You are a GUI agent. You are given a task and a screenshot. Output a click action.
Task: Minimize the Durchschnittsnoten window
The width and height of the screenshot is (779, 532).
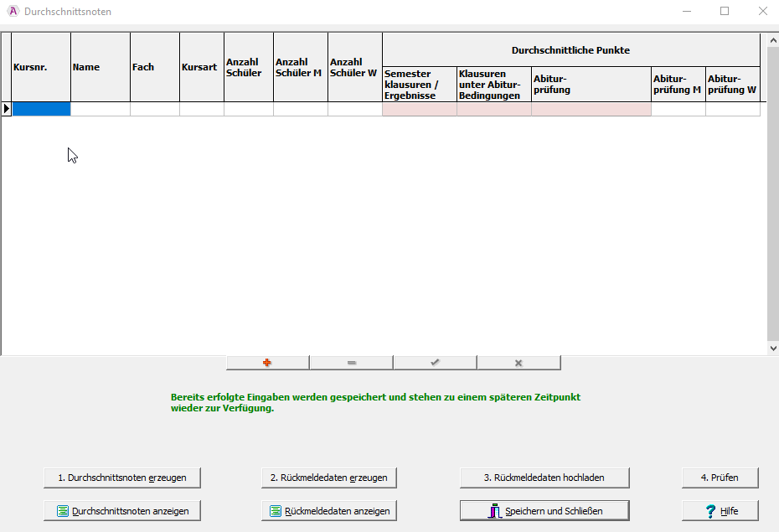(x=687, y=11)
